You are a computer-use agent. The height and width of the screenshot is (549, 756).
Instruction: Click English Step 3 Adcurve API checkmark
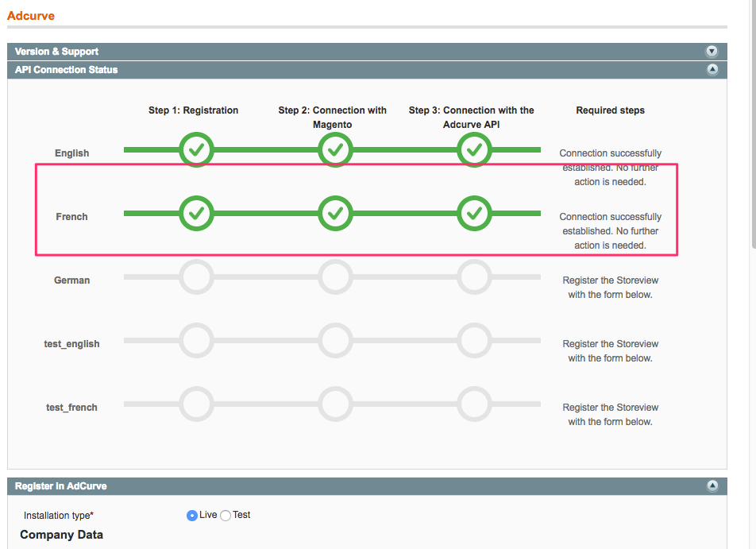pyautogui.click(x=474, y=149)
